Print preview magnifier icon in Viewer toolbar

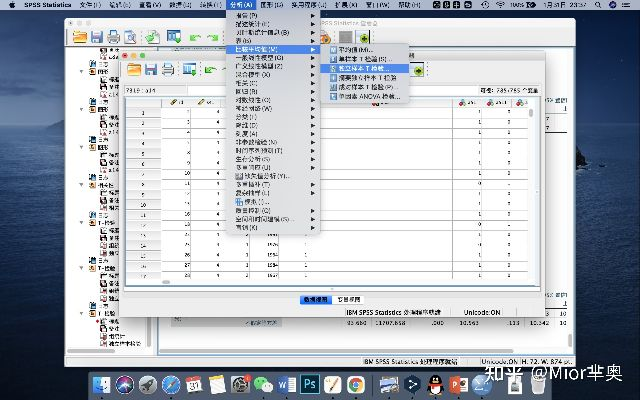coord(130,37)
